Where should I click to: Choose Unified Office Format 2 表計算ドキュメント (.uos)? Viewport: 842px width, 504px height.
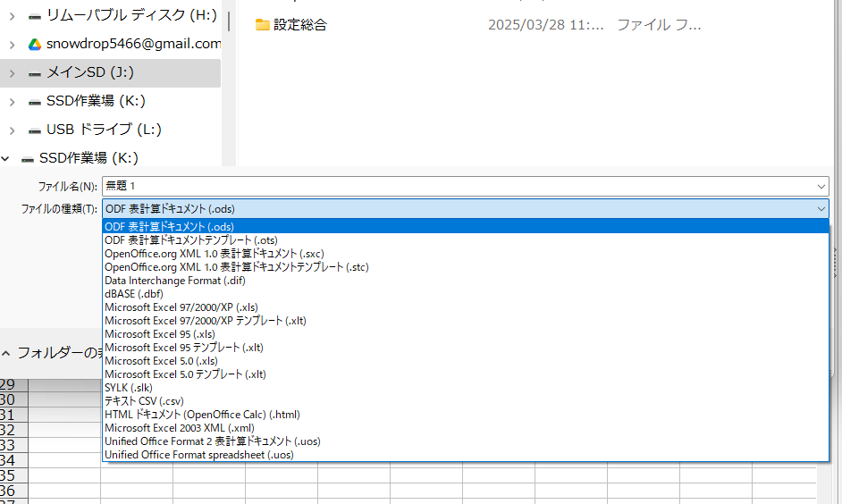466,441
